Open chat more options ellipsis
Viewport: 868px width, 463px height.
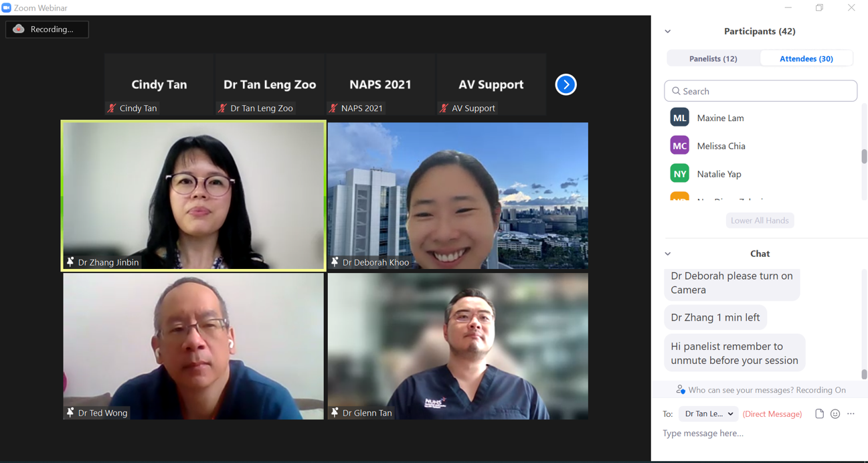pos(851,414)
